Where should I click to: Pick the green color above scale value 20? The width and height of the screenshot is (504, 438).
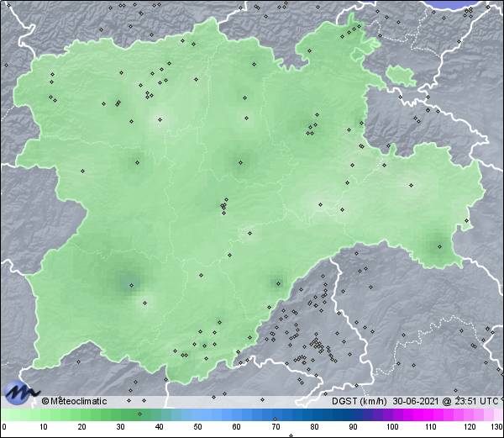click(x=82, y=415)
